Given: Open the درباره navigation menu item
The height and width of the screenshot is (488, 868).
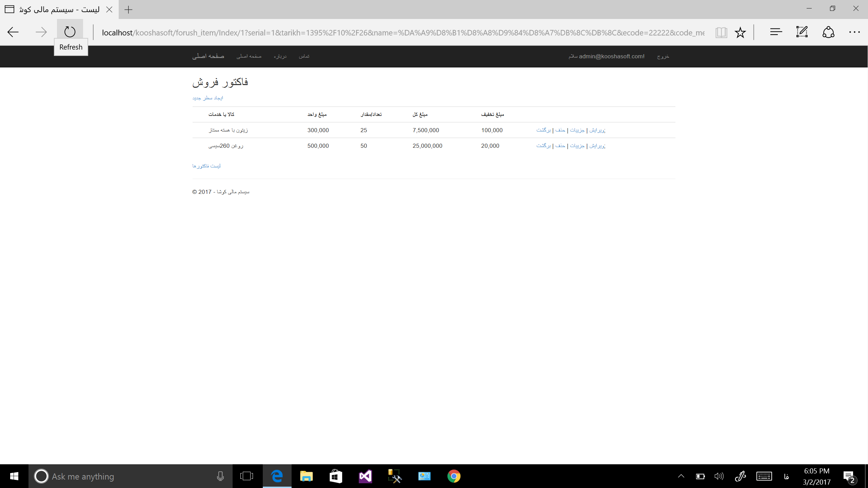Looking at the screenshot, I should [280, 56].
